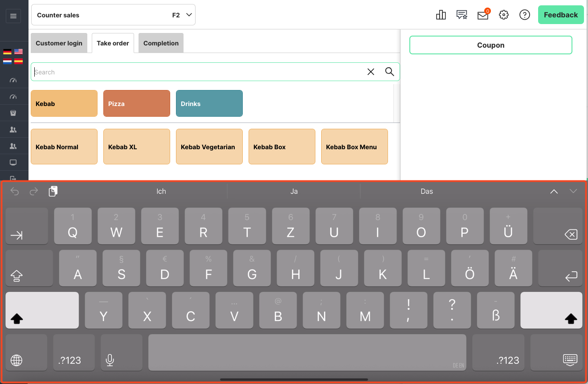Viewport: 588px width, 384px height.
Task: Hide keyboard using bottom-right keyboard icon
Action: coord(570,359)
